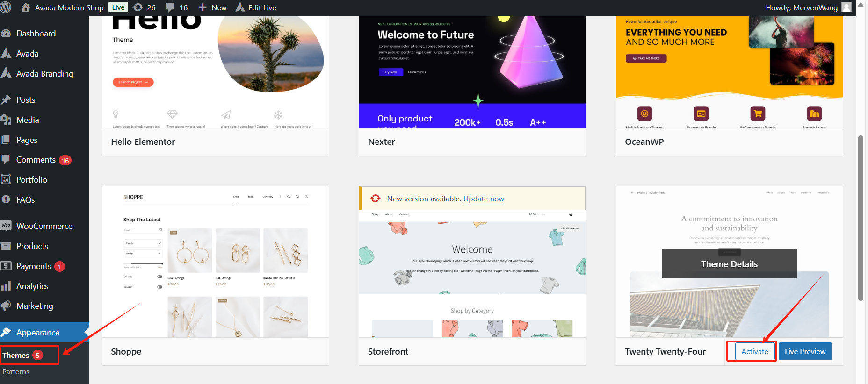Screen dimensions: 868x384
Task: Click the user avatar beside Howdy, MervenWang
Action: click(x=846, y=7)
